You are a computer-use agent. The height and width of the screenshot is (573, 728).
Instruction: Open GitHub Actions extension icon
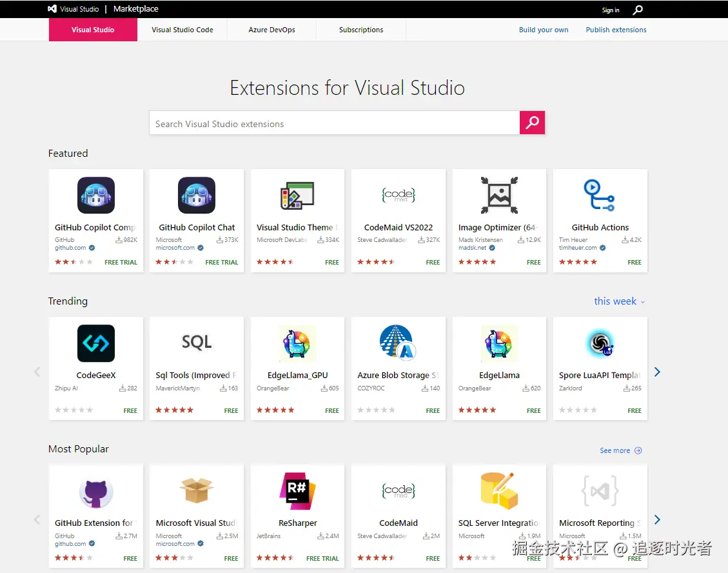coord(600,195)
